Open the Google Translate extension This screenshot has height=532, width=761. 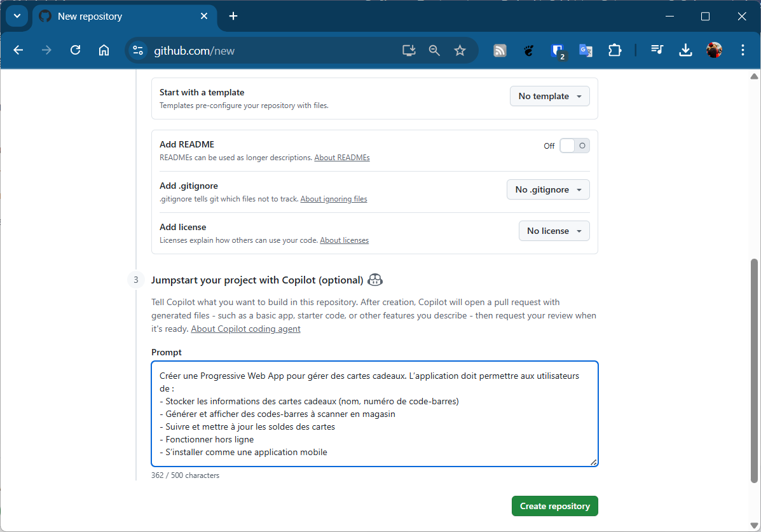click(x=586, y=50)
